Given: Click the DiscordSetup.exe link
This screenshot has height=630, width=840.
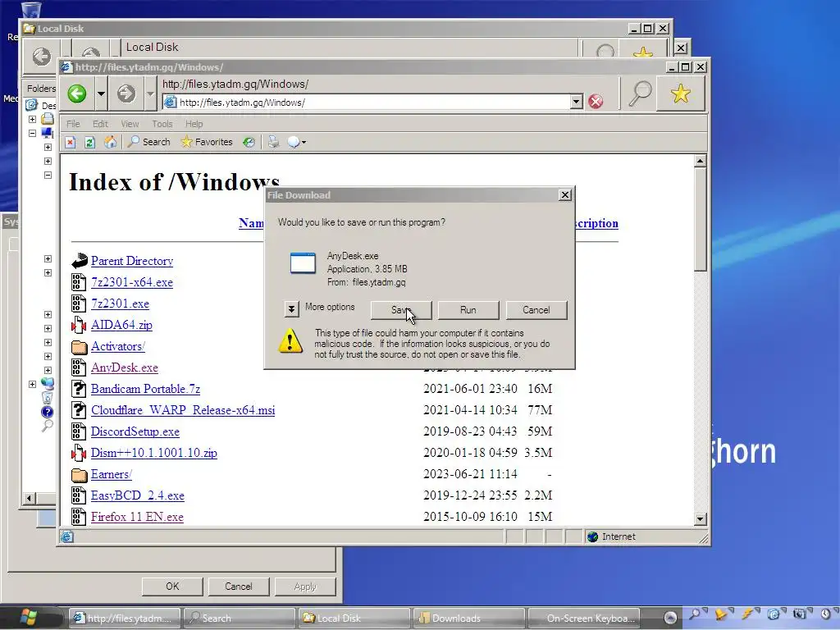Looking at the screenshot, I should click(x=135, y=431).
